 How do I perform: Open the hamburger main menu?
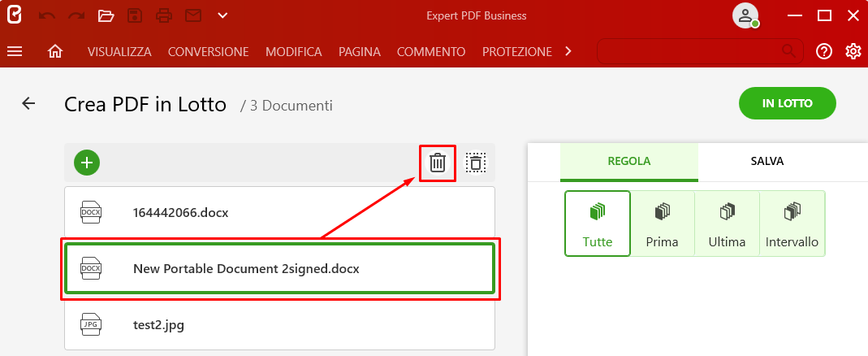(x=15, y=51)
